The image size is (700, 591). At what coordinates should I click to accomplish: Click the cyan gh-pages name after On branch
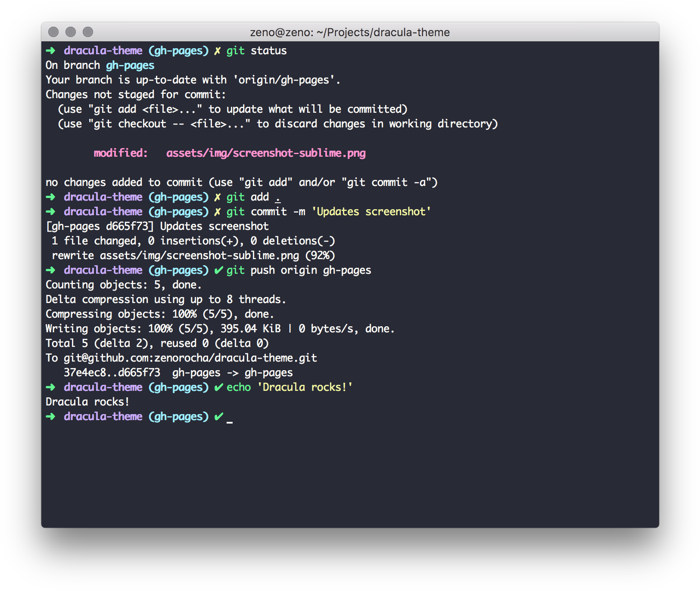pyautogui.click(x=130, y=65)
